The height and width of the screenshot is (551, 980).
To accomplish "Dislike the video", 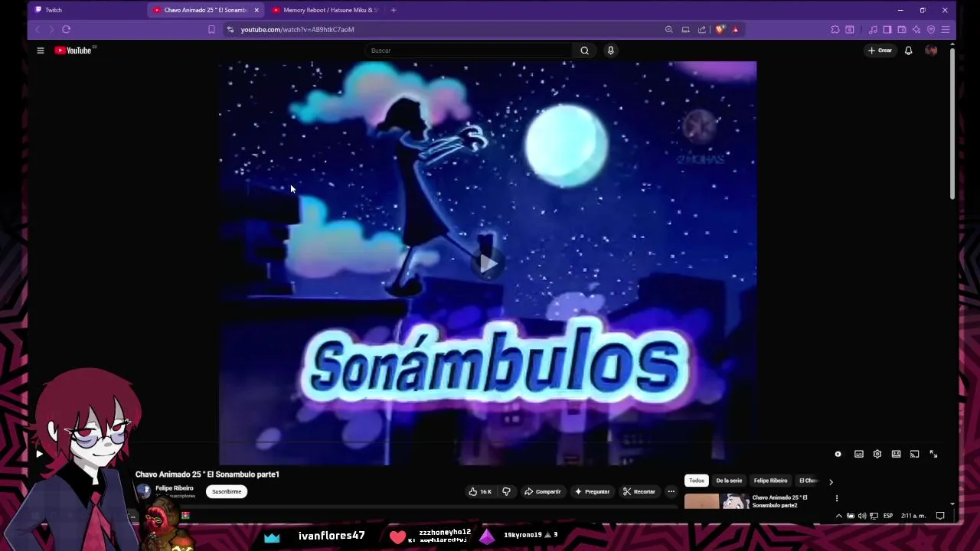I will click(x=506, y=491).
